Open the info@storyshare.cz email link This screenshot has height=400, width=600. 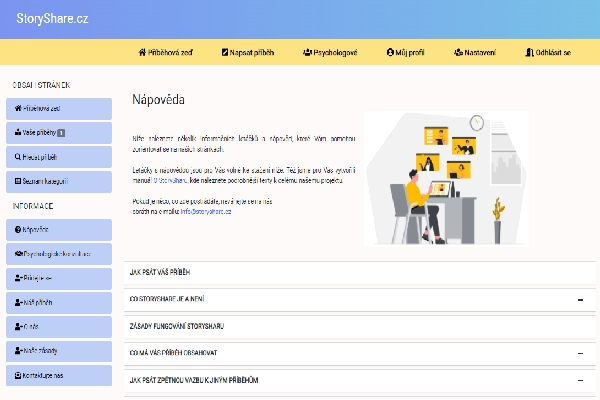(x=206, y=212)
